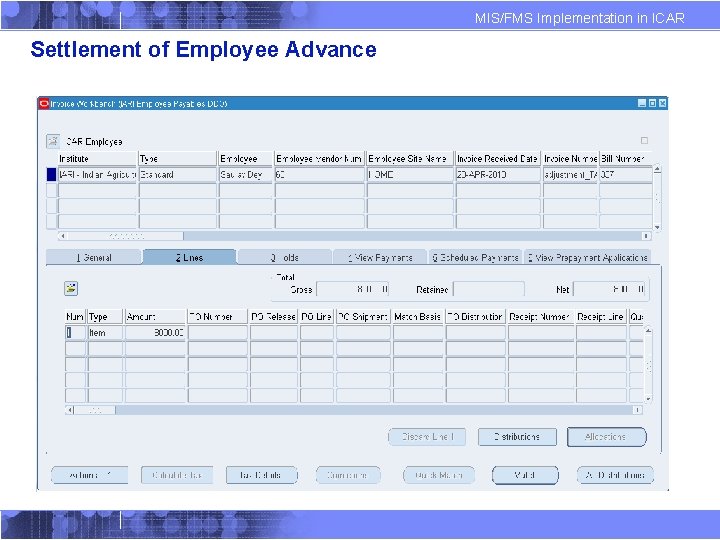Switch to the 1 General tab
Viewport: 720px width, 540px height.
coord(94,258)
